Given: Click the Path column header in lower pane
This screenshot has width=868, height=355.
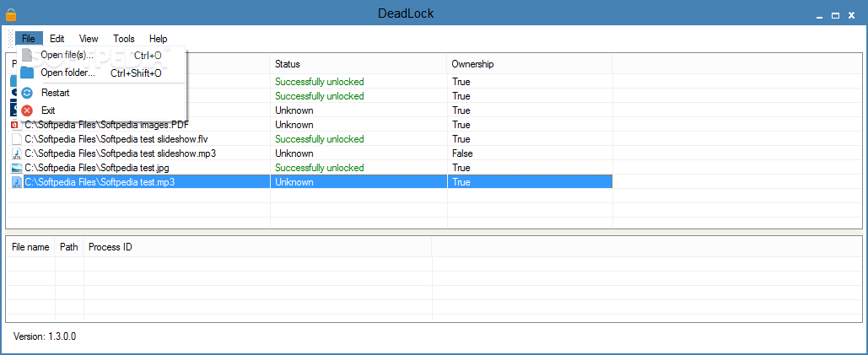Looking at the screenshot, I should pos(68,247).
